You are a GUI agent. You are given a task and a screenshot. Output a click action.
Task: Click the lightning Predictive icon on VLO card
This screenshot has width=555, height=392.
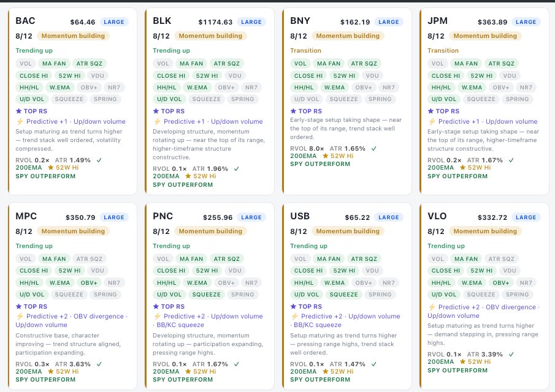[432, 307]
